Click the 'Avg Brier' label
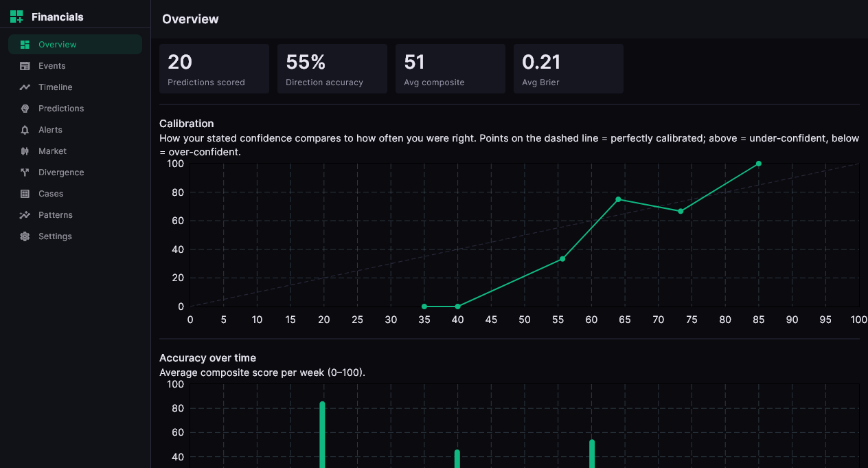Image resolution: width=868 pixels, height=468 pixels. 540,82
